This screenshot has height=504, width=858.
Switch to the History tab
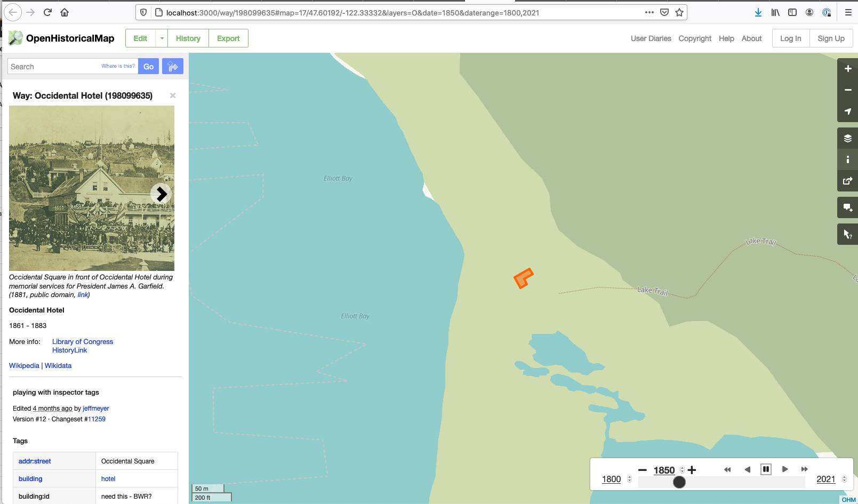188,38
